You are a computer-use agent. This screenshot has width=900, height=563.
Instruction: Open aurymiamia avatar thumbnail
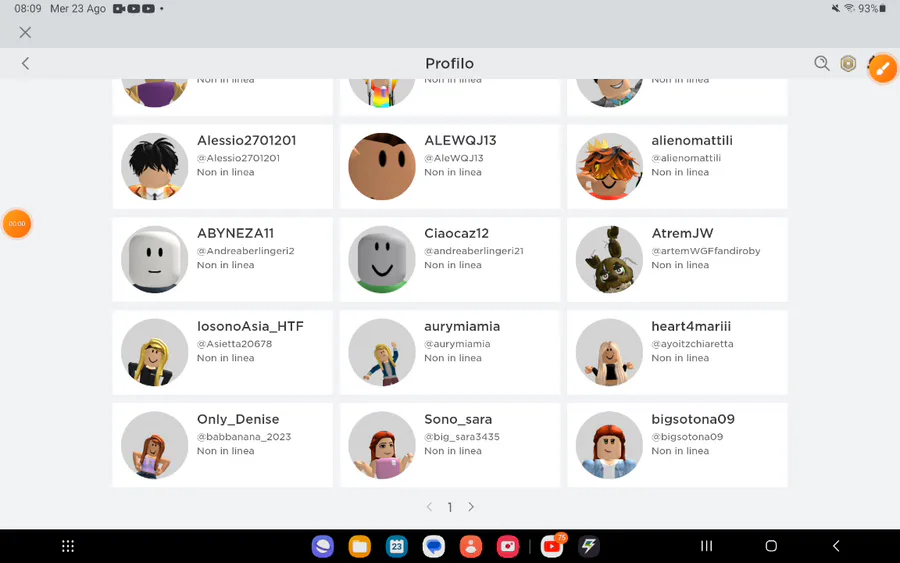[x=382, y=352]
